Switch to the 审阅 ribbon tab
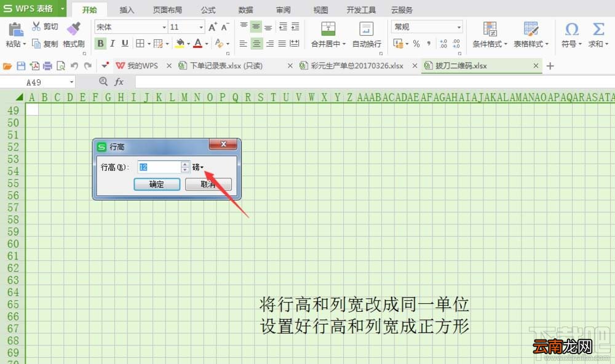This screenshot has height=364, width=615. [x=283, y=10]
